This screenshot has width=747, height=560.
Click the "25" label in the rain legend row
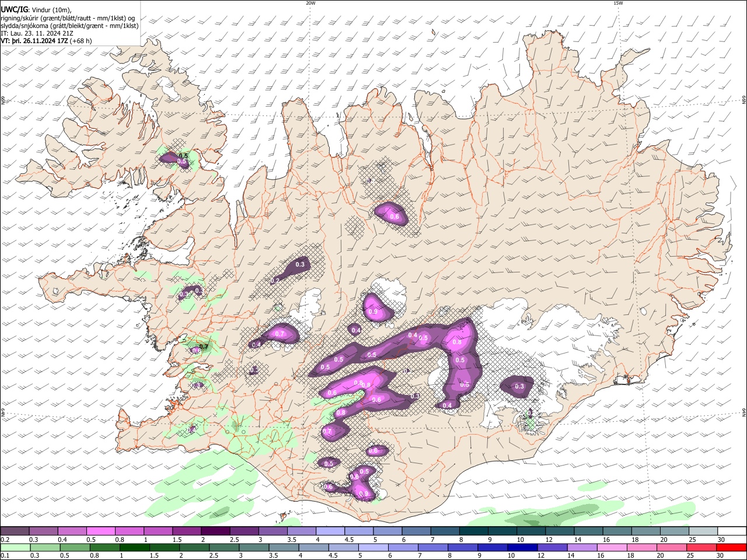690,555
